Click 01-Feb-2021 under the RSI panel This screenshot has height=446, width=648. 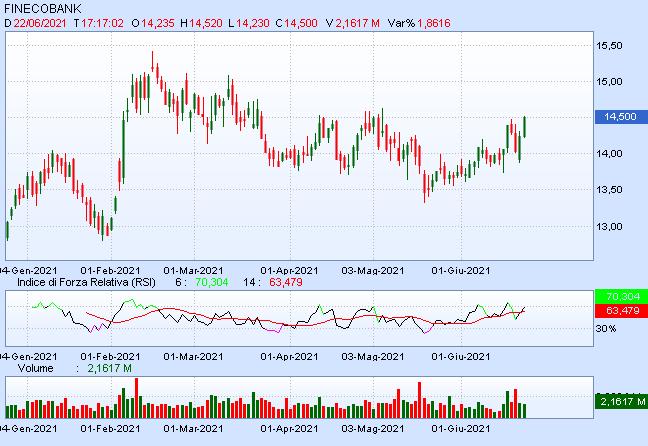click(110, 357)
